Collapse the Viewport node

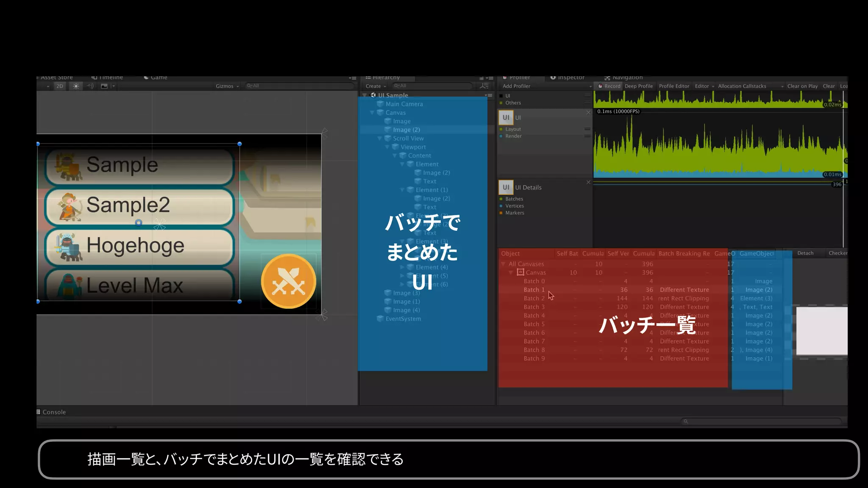[387, 147]
